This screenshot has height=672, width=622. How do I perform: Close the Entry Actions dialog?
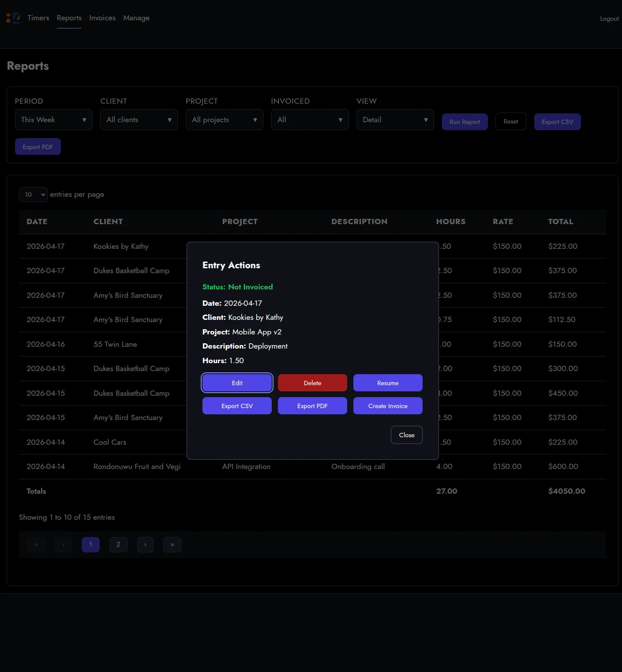pos(406,435)
